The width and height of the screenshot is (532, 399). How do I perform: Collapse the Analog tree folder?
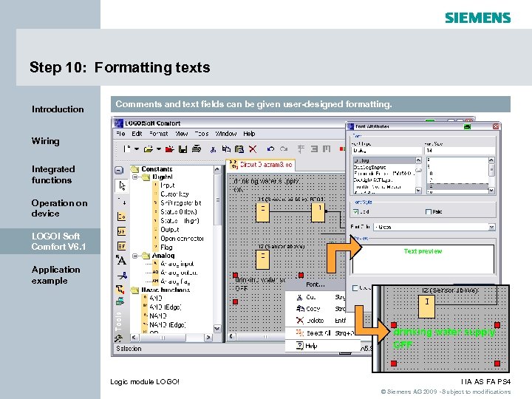(x=135, y=256)
